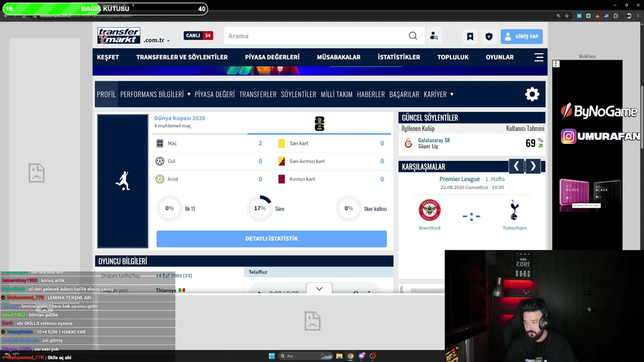
Task: Click the green rumor trend arrow
Action: 541,146
